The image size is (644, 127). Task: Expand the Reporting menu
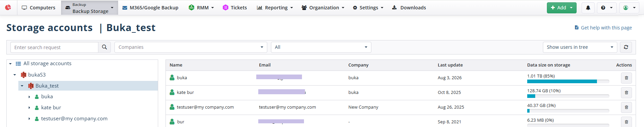coord(275,7)
